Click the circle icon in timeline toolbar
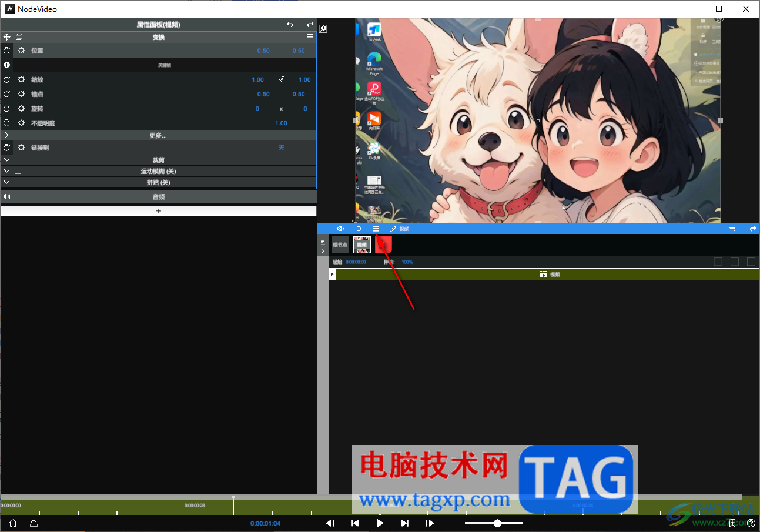Viewport: 760px width, 532px height. click(x=358, y=229)
